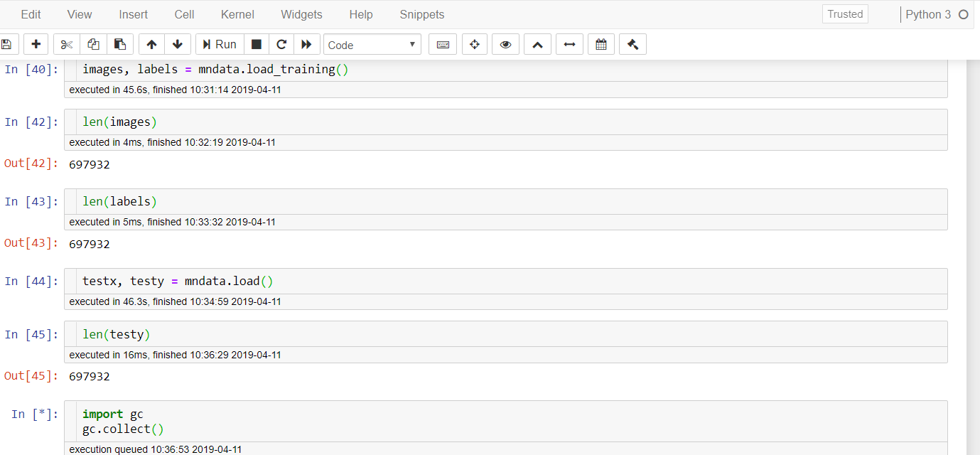Move the selected cell up
This screenshot has width=980, height=455.
(x=151, y=44)
